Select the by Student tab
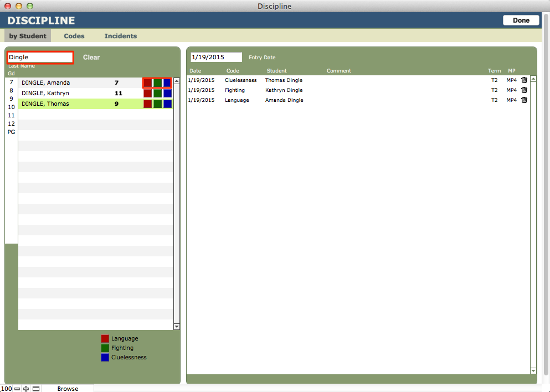 [28, 36]
